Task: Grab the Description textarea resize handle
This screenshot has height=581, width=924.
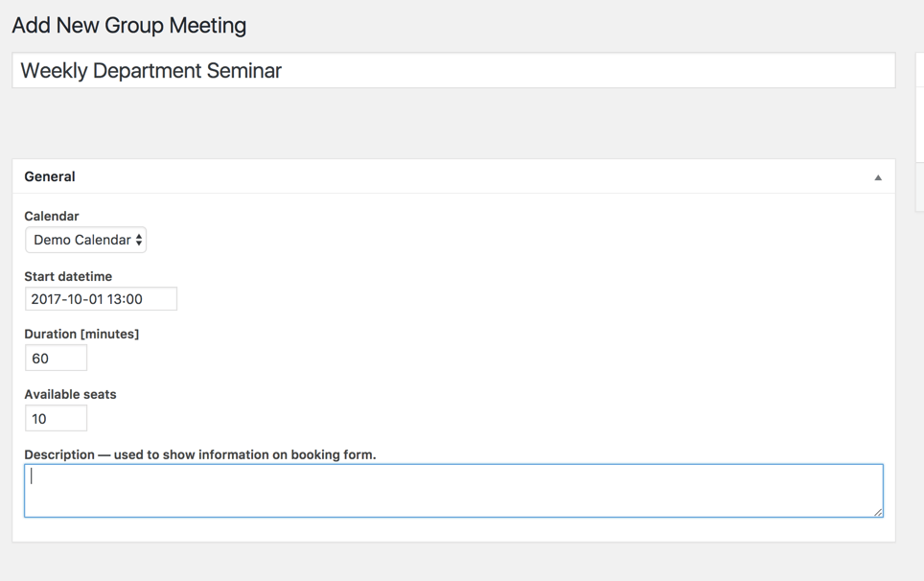Action: [x=878, y=512]
